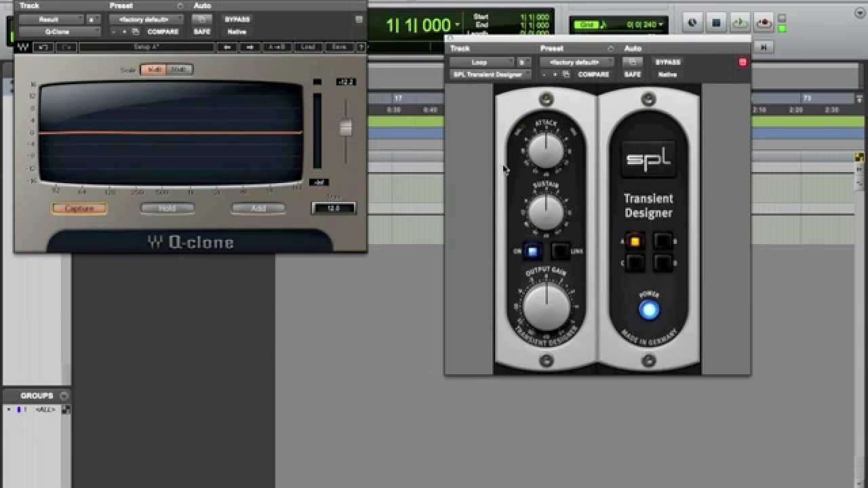Open the main counter format dropdown arrow
868x488 pixels.
(458, 25)
